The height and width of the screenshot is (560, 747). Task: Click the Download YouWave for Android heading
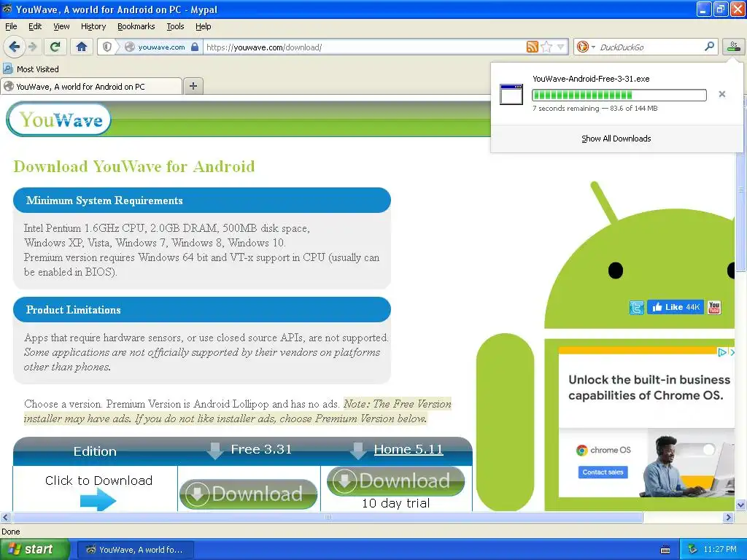[134, 166]
